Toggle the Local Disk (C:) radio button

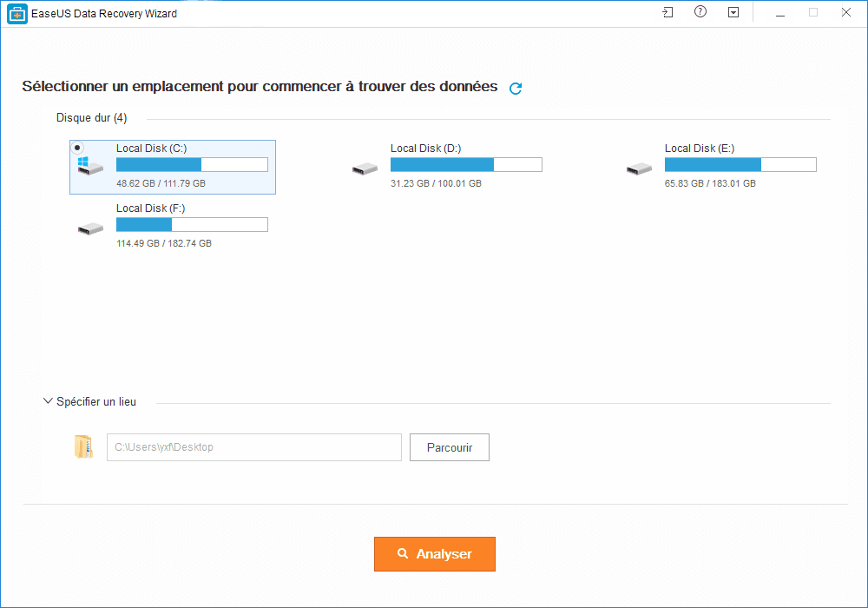[77, 148]
